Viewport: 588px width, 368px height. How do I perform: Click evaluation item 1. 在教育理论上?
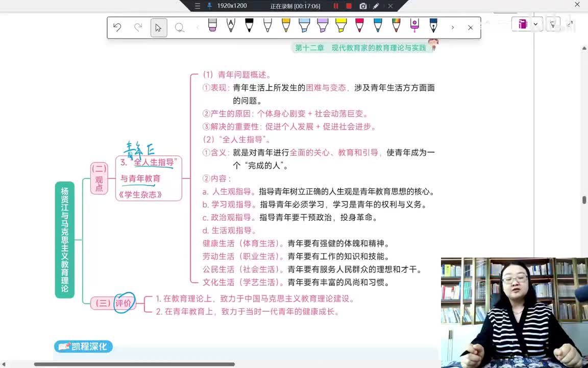(255, 299)
